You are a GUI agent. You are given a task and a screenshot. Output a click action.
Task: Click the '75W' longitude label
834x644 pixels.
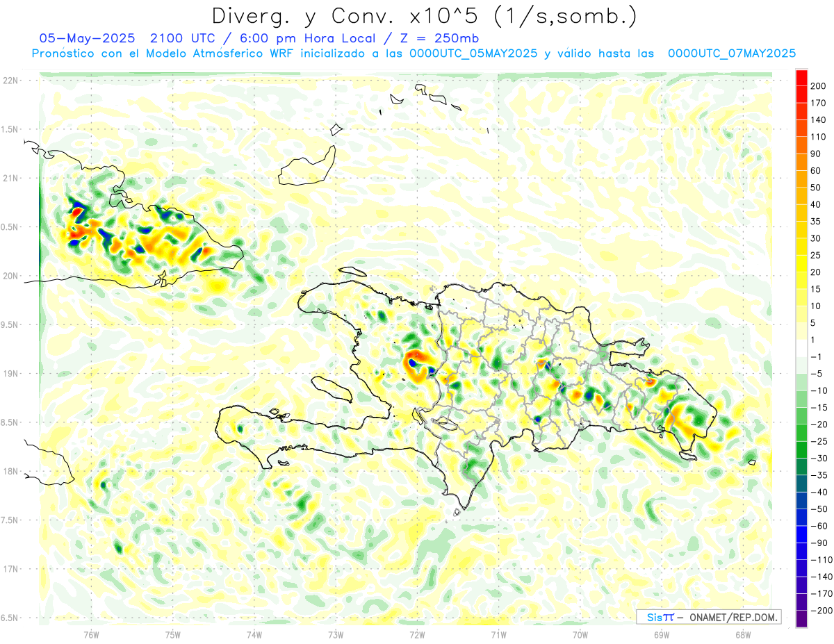[173, 635]
